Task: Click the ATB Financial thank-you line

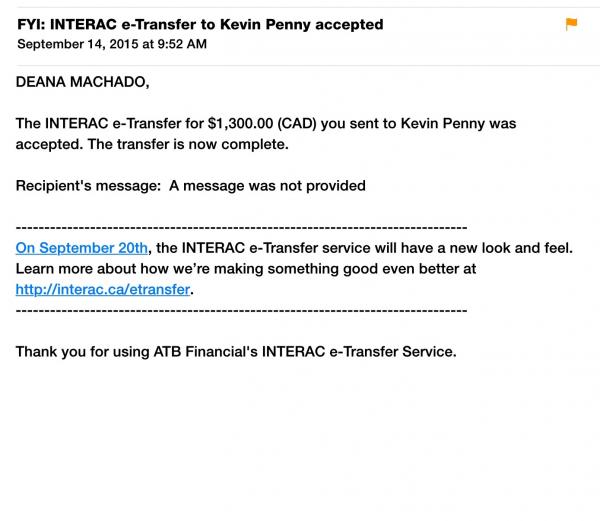Action: click(236, 352)
